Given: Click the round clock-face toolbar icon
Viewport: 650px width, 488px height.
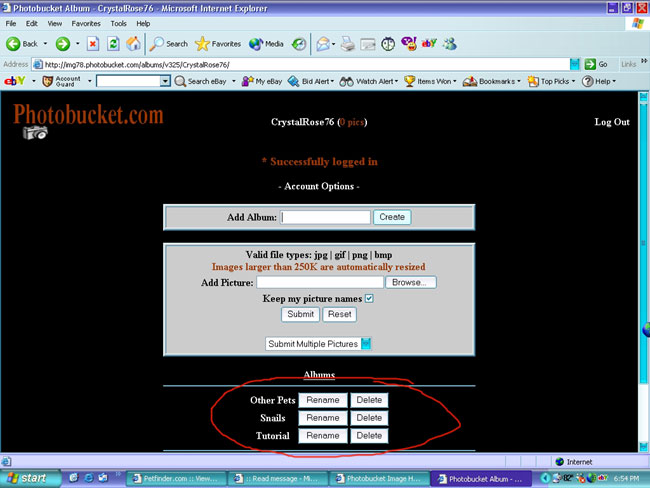Looking at the screenshot, I should coord(388,44).
